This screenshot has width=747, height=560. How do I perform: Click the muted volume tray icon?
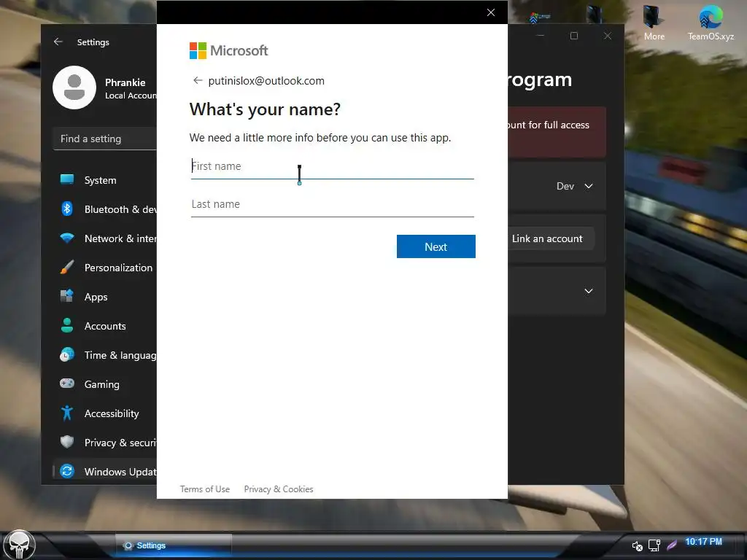pyautogui.click(x=637, y=545)
